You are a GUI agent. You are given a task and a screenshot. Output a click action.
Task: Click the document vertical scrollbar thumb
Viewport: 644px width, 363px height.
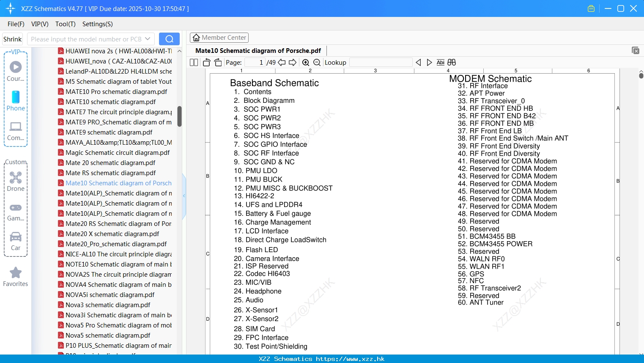641,76
